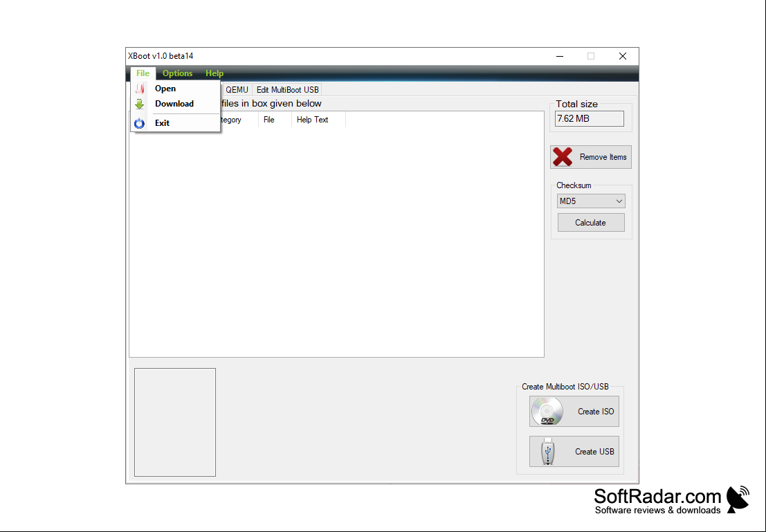The width and height of the screenshot is (766, 532).
Task: Click the empty preview thumbnail box
Action: tap(175, 422)
